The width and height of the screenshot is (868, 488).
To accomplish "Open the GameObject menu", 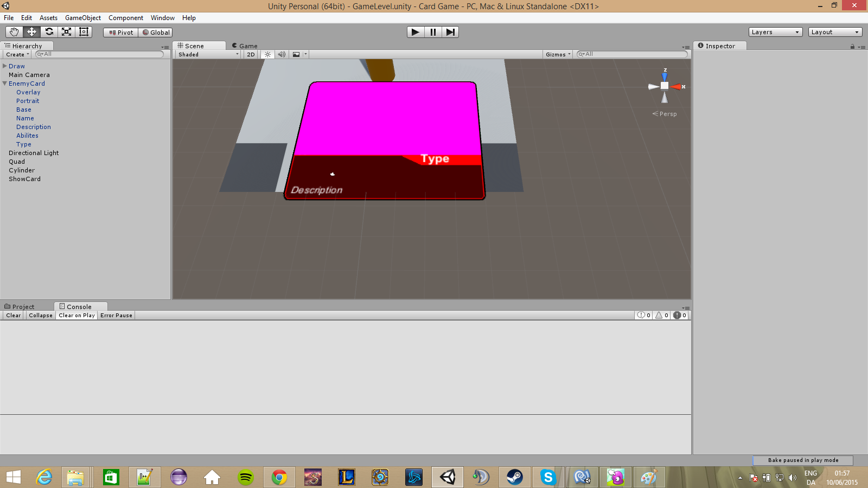I will pyautogui.click(x=83, y=18).
